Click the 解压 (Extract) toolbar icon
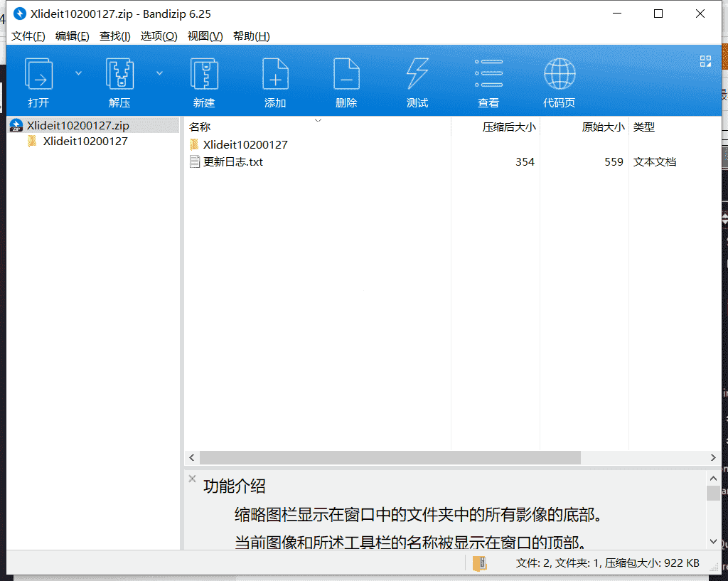 click(119, 74)
